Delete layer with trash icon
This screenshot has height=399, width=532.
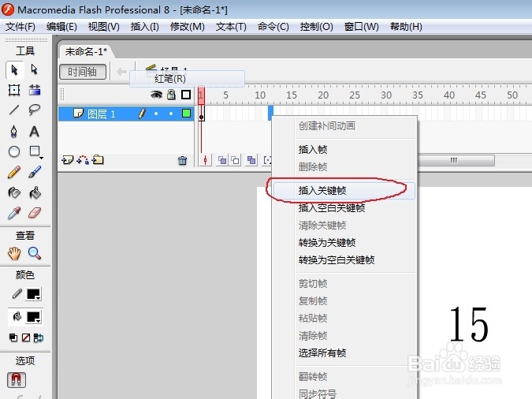183,160
